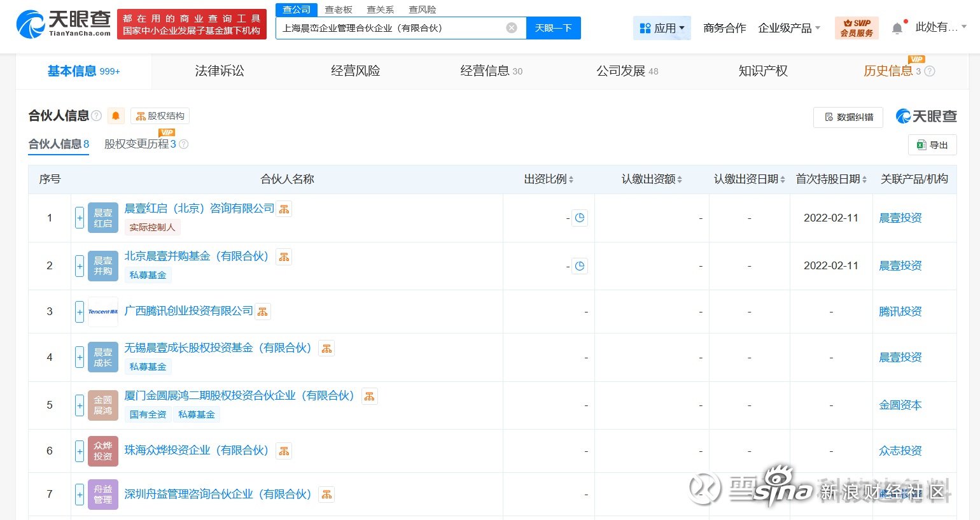
Task: Expand row 5 厦门金圆展鸿 details
Action: click(80, 405)
